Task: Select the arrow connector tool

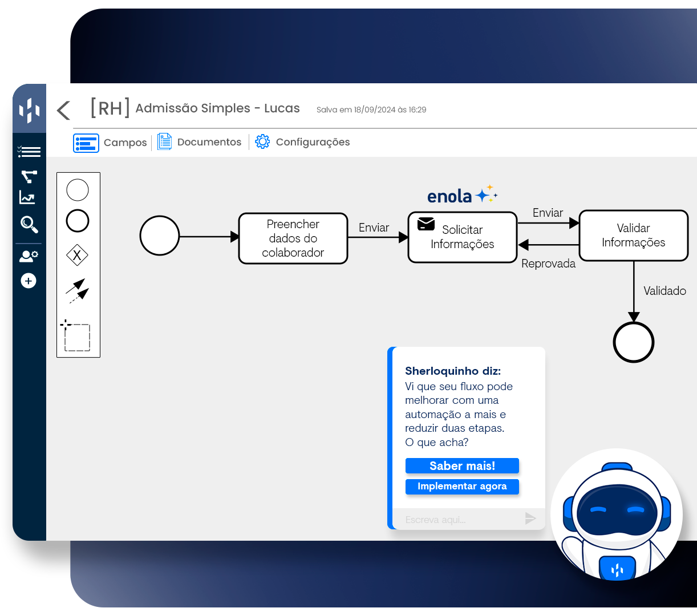Action: click(x=78, y=291)
